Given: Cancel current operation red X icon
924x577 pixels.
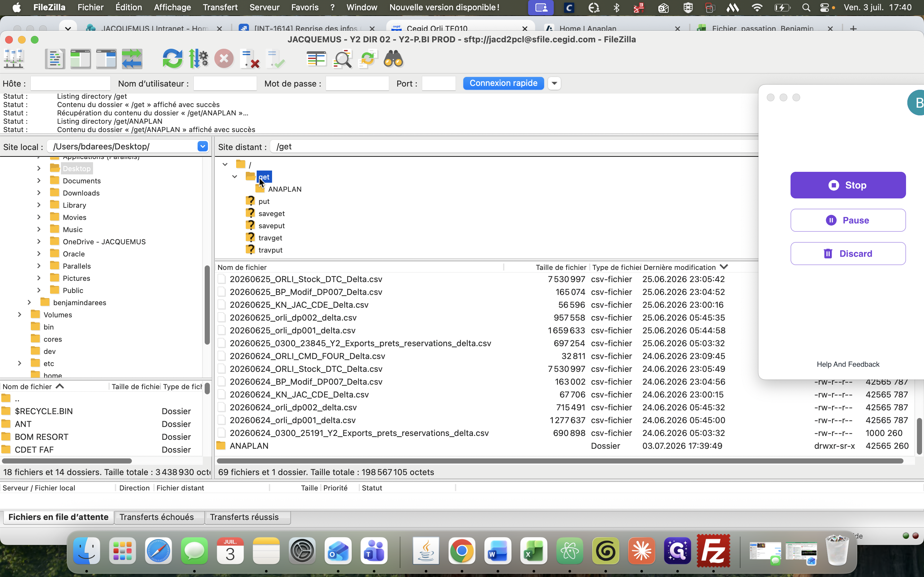Looking at the screenshot, I should click(x=224, y=59).
